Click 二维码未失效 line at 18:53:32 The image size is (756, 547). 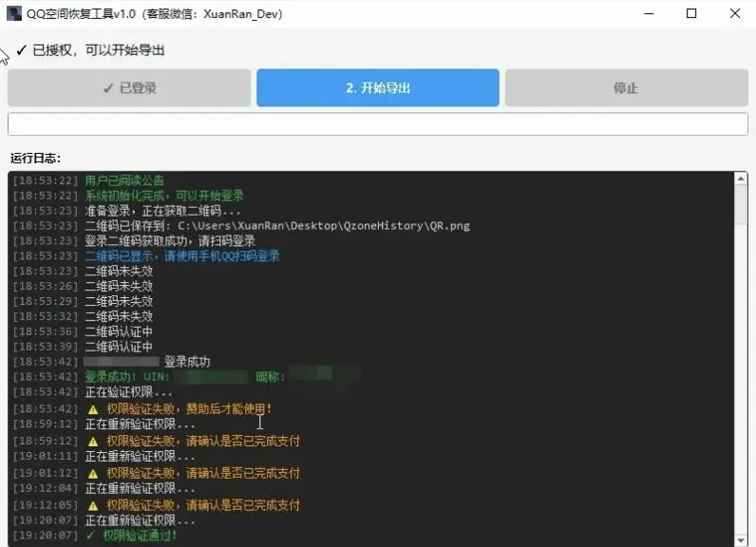(119, 316)
